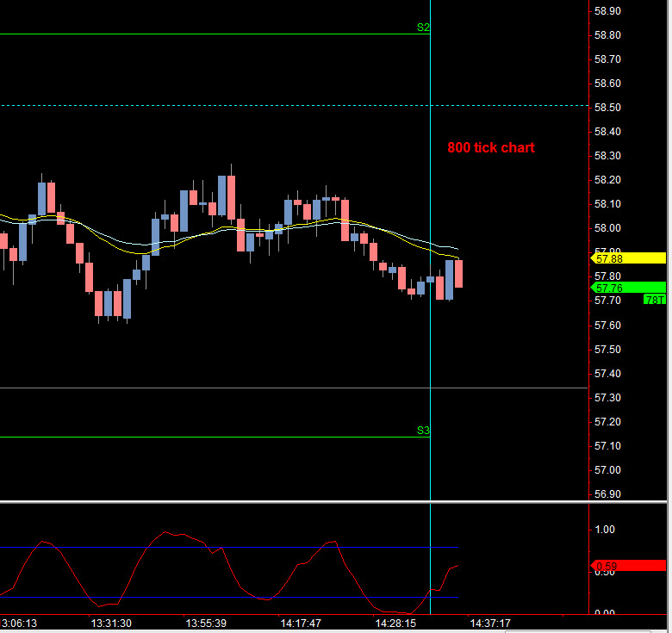
Task: Click the 58.50 price axis label
Action: (607, 108)
